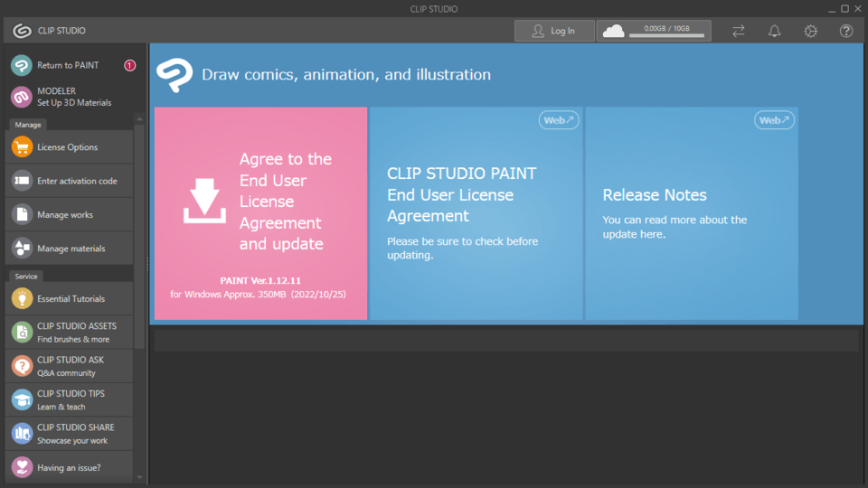868x488 pixels.
Task: Click sidebar scrollbar down arrow
Action: point(139,477)
